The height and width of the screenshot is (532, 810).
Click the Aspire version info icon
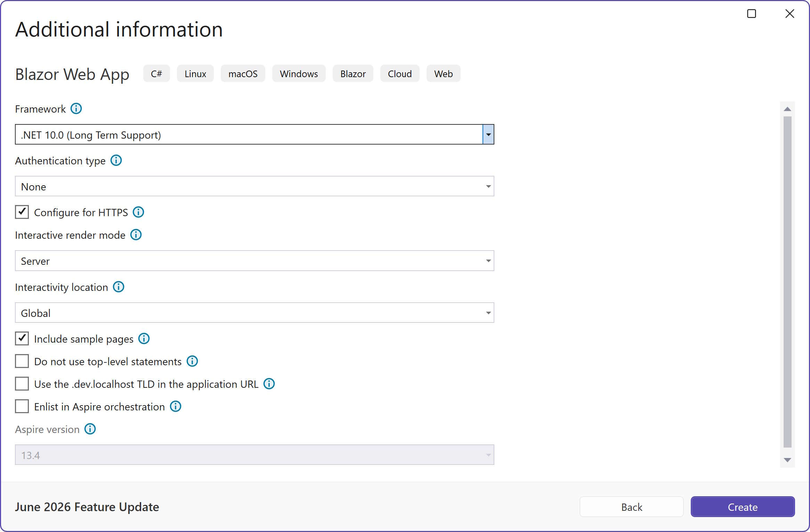point(90,429)
